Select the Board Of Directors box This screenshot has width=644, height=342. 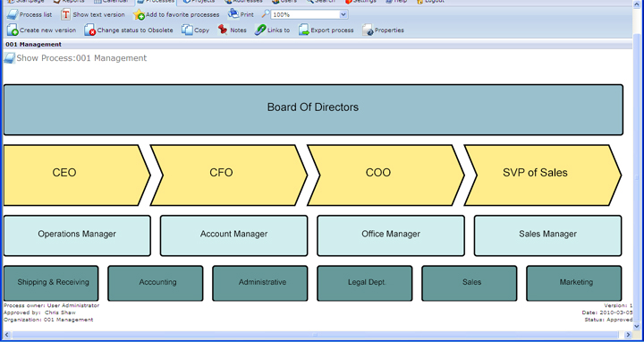click(313, 110)
